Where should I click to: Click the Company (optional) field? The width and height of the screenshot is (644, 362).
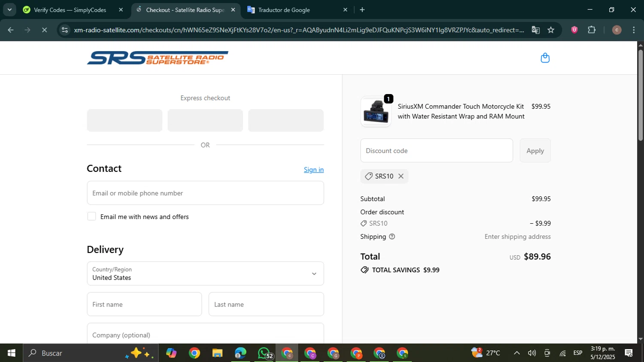(x=205, y=334)
